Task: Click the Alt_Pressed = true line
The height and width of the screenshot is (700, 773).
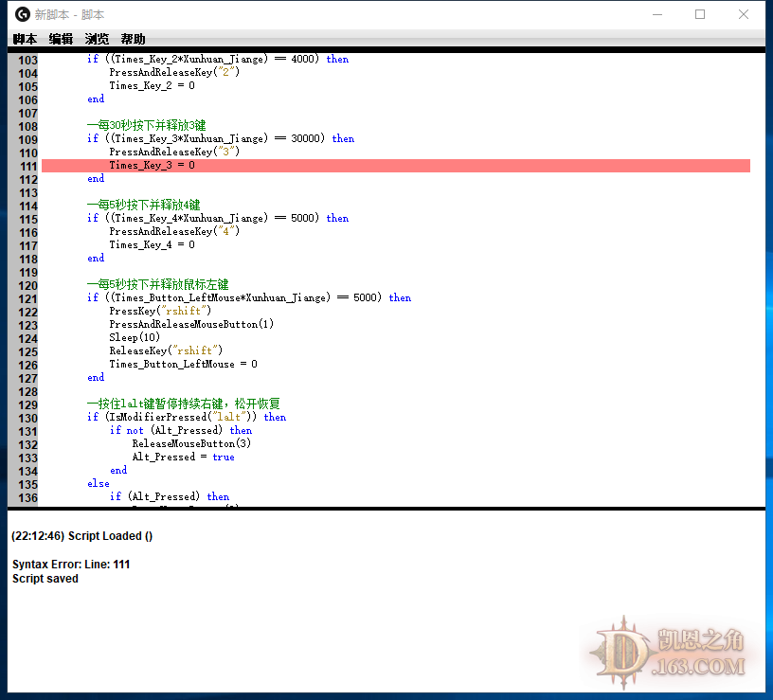Action: click(183, 457)
